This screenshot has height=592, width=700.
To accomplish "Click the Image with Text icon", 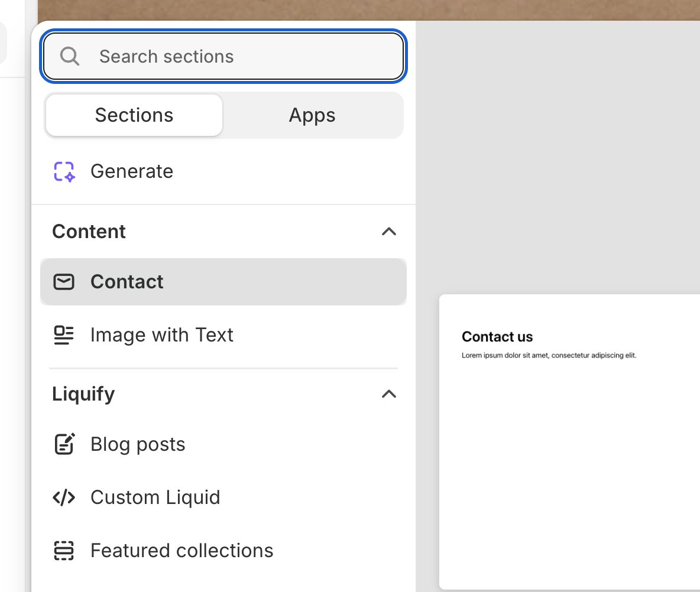I will pos(64,335).
